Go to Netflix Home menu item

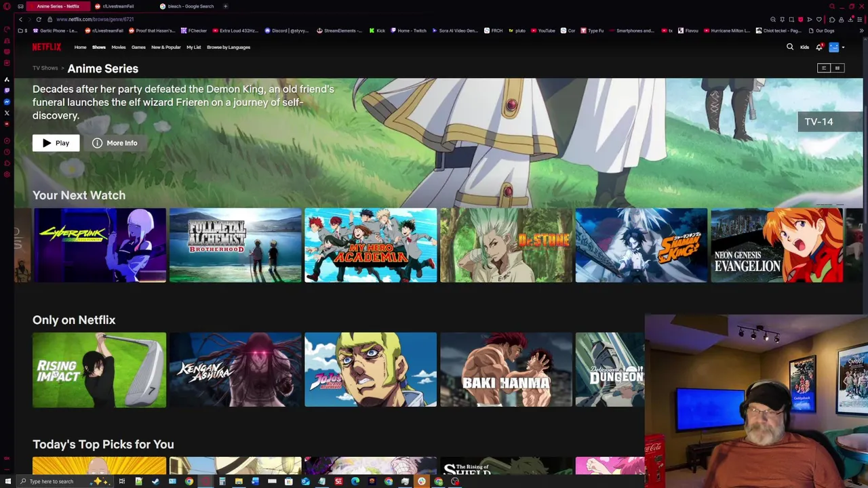(x=80, y=47)
